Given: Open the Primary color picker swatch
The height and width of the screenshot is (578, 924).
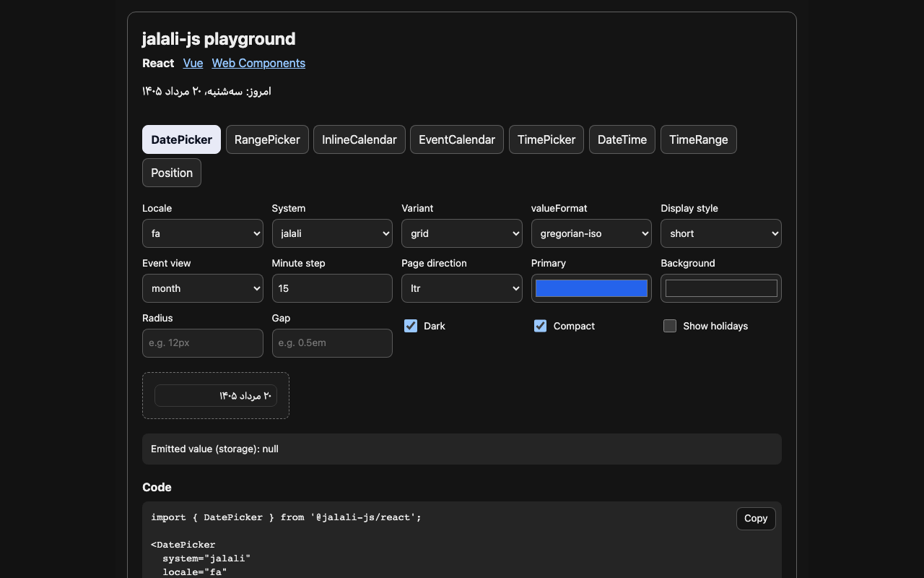Looking at the screenshot, I should (x=591, y=288).
